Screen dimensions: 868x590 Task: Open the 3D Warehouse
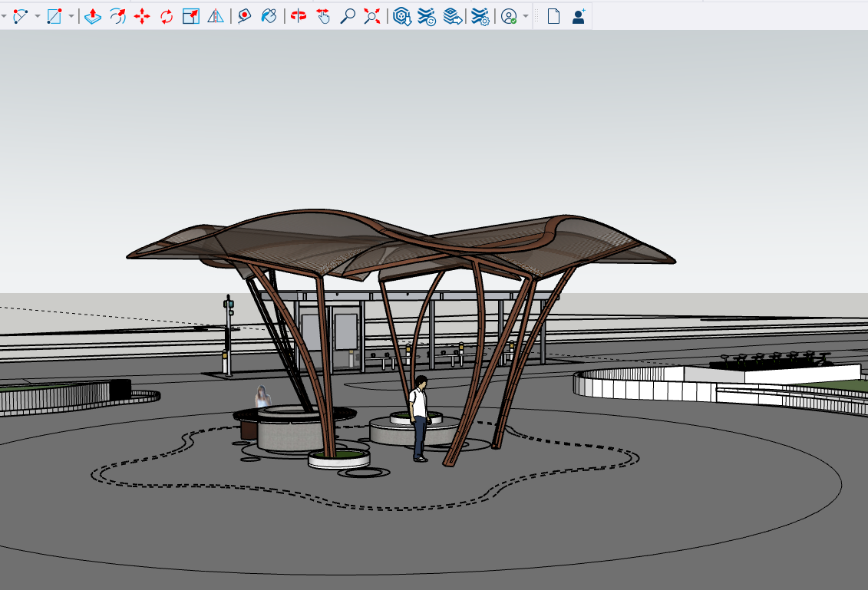click(401, 16)
